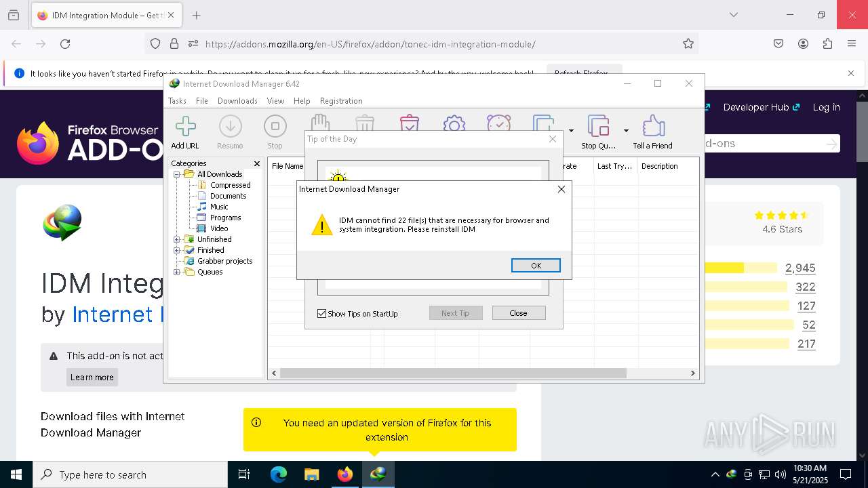The height and width of the screenshot is (488, 868).
Task: Dismiss the Firefox refresh notification bar
Action: [851, 73]
